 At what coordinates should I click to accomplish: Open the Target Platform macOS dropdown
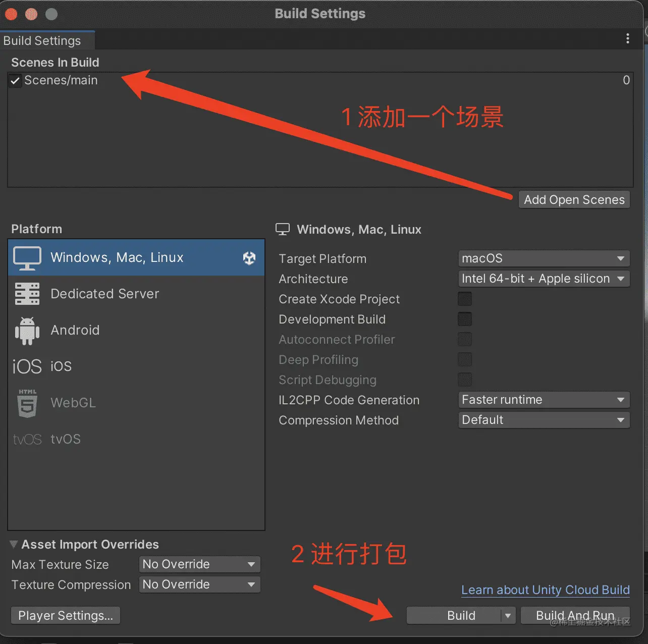pyautogui.click(x=544, y=258)
